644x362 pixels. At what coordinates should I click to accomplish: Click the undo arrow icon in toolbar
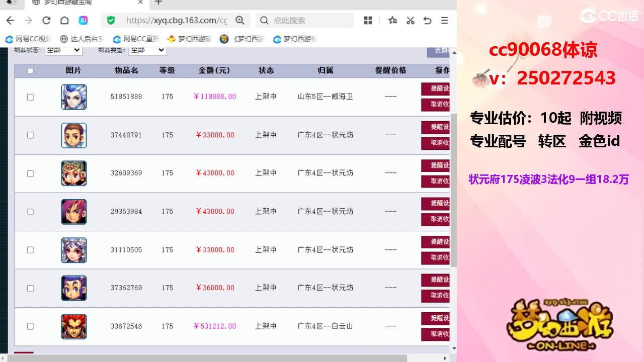pyautogui.click(x=427, y=21)
